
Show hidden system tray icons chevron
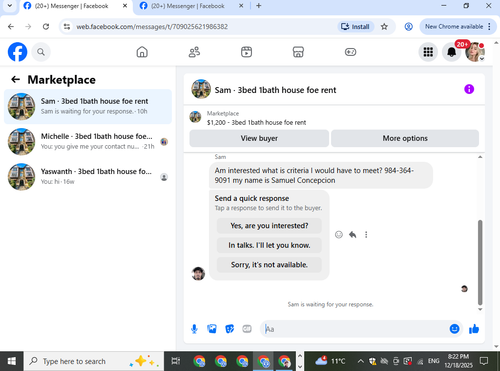pyautogui.click(x=360, y=361)
